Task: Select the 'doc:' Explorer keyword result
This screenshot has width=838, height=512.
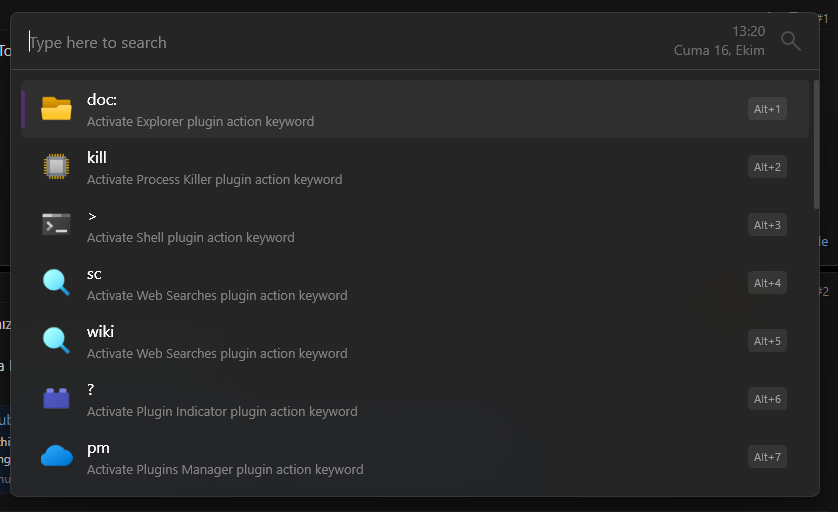Action: 415,109
